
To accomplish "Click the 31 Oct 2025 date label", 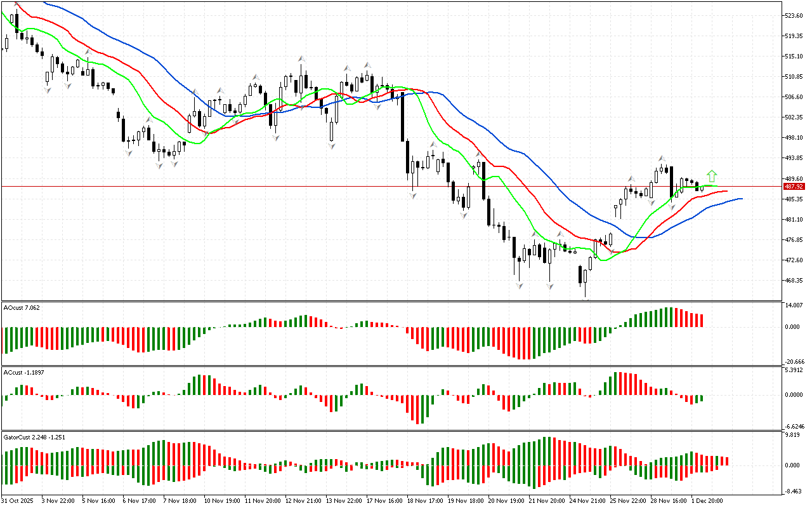I will [18, 501].
